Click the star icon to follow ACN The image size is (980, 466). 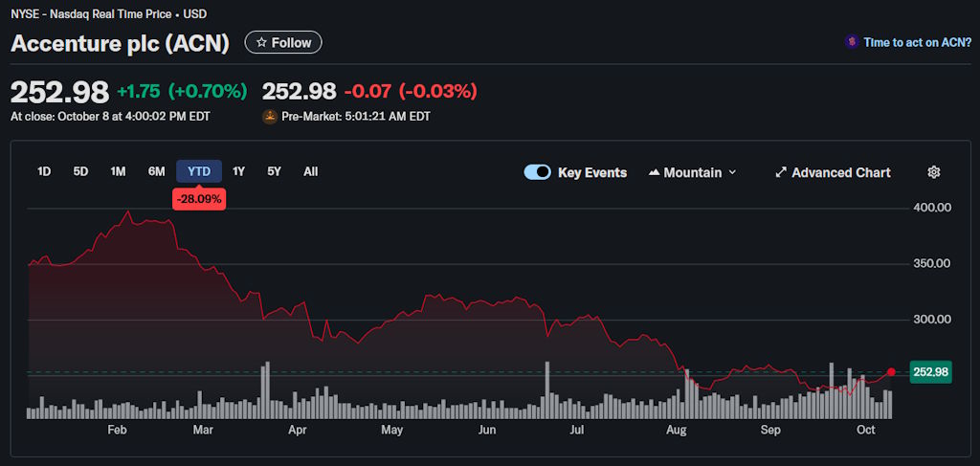click(261, 42)
